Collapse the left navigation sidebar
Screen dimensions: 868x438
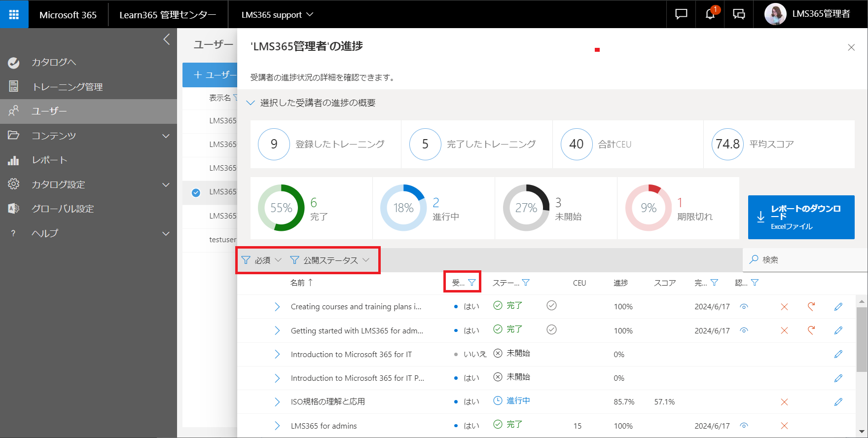coord(167,39)
